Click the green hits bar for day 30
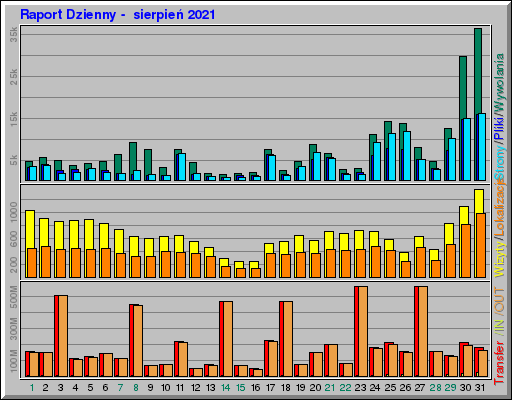512x400 pixels. point(463,87)
